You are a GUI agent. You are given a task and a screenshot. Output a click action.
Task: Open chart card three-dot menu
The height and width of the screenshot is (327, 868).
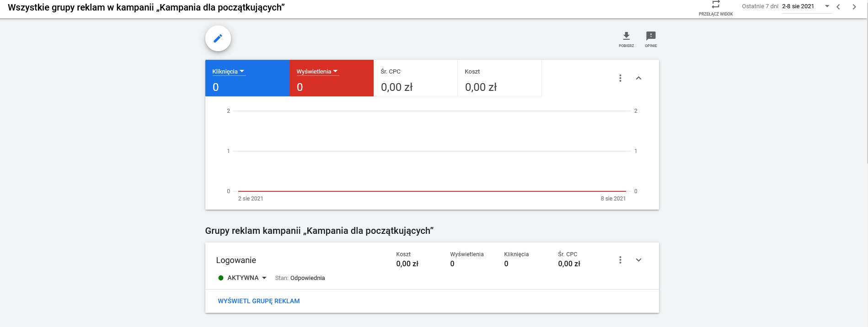pyautogui.click(x=620, y=78)
